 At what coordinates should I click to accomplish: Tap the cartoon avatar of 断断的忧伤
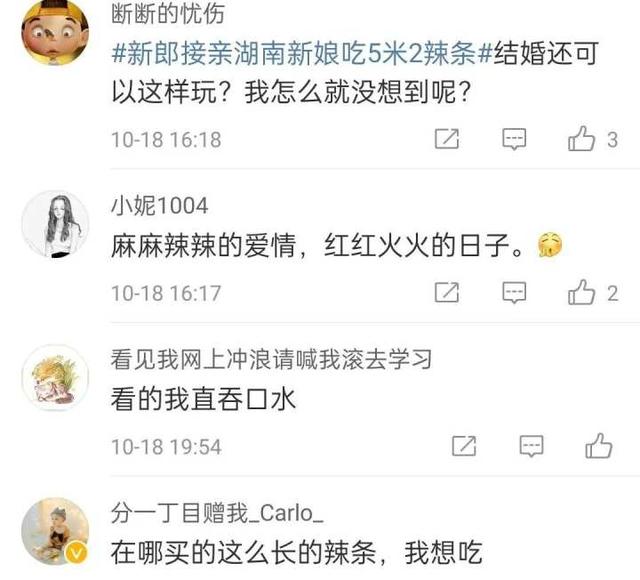coord(55,33)
